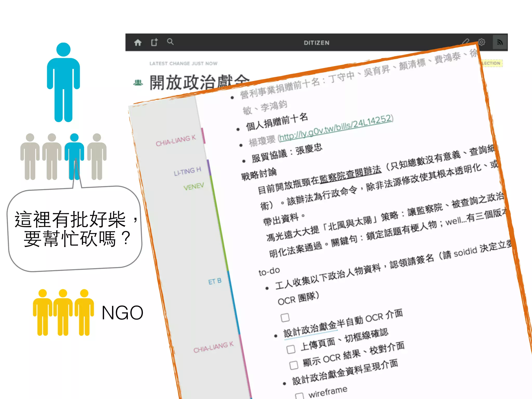Select author label ET B
The height and width of the screenshot is (399, 532).
click(x=215, y=281)
